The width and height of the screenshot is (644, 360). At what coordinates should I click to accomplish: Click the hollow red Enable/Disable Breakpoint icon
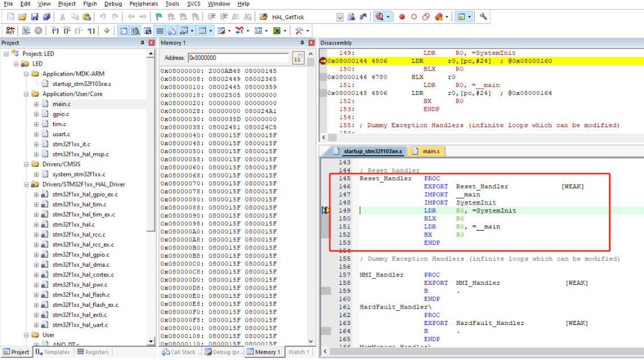[x=414, y=17]
